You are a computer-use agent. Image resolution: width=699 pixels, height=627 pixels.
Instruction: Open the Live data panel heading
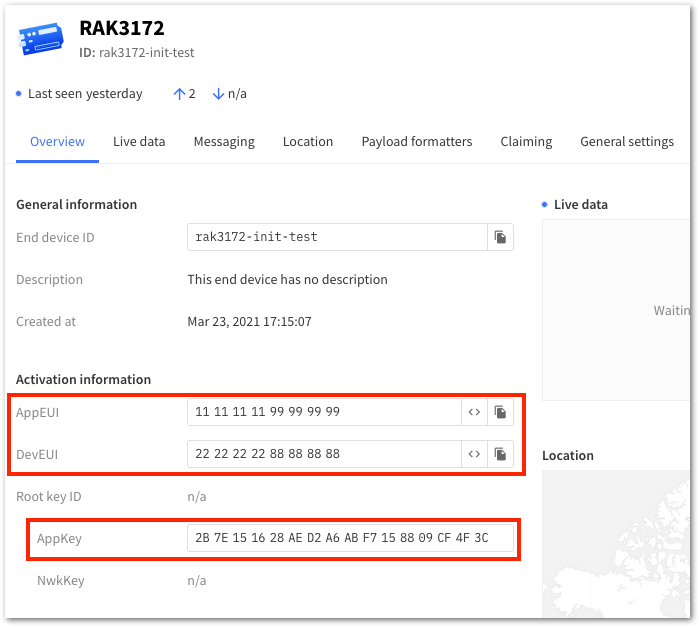tap(580, 204)
